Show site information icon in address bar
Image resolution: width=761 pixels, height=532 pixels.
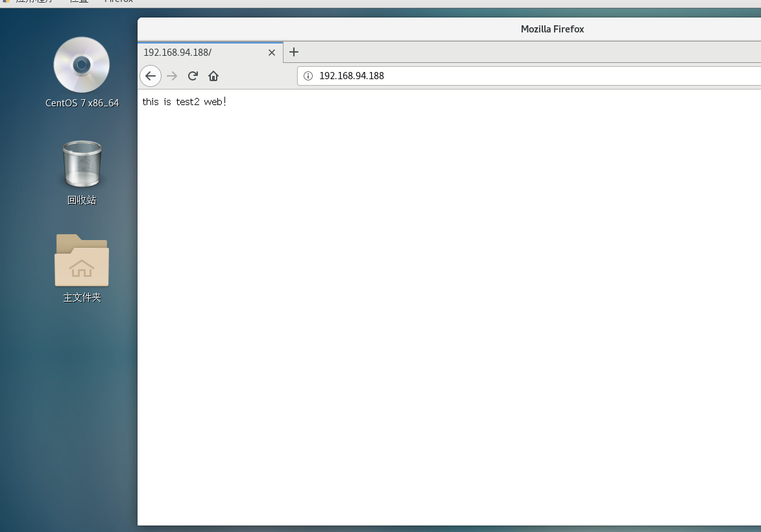pyautogui.click(x=308, y=76)
